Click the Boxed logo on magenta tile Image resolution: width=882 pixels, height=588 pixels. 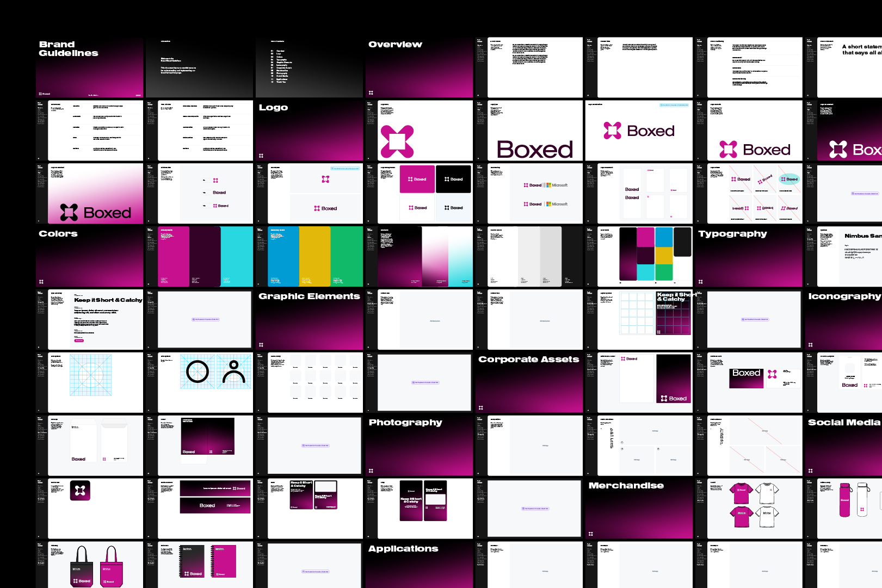click(417, 179)
